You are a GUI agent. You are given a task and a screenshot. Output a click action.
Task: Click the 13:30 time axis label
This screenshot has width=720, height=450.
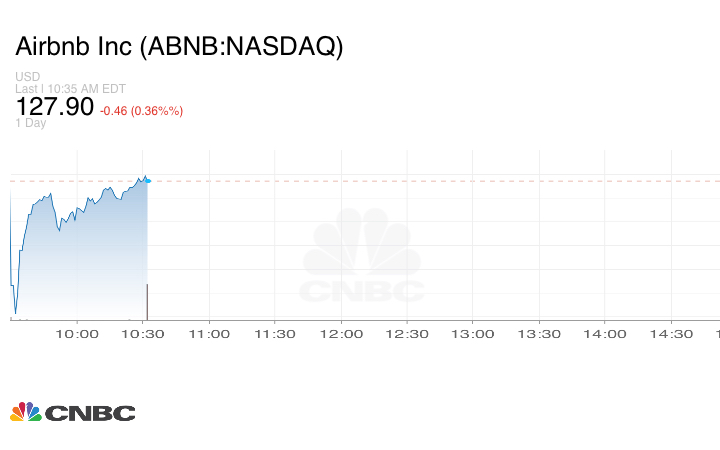point(539,334)
